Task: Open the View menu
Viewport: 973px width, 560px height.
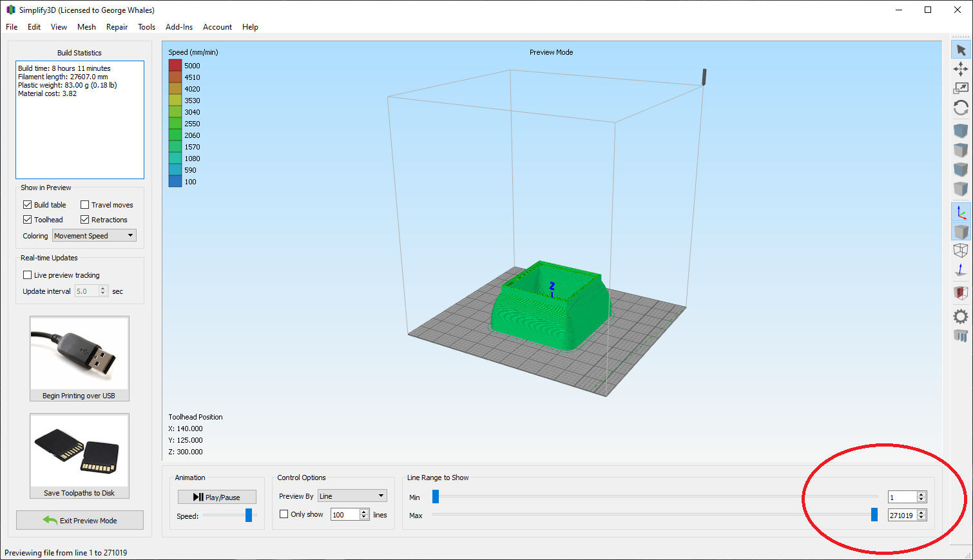Action: tap(59, 27)
